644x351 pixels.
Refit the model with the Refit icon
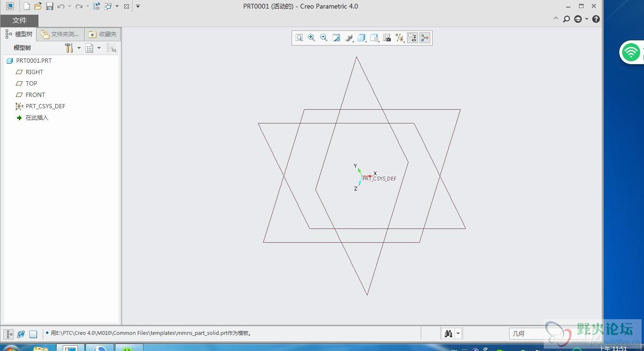click(x=299, y=38)
